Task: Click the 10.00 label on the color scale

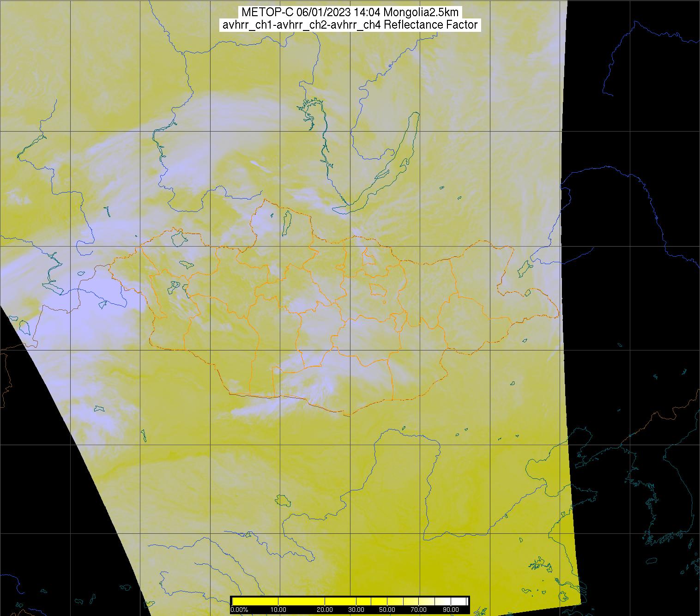Action: pos(278,610)
